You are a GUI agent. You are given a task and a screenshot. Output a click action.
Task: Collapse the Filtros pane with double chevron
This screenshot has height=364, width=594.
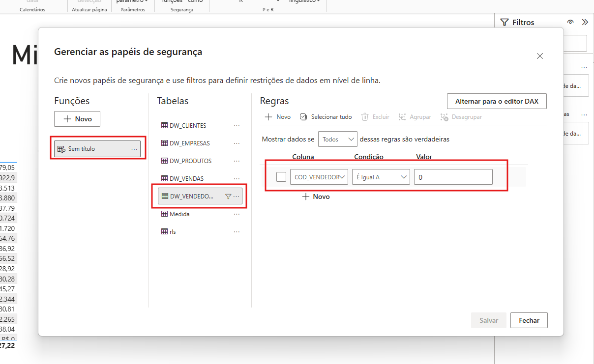point(585,22)
